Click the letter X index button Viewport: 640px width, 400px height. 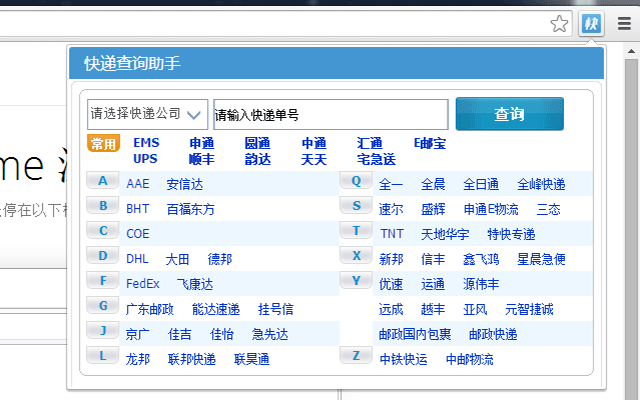point(356,256)
